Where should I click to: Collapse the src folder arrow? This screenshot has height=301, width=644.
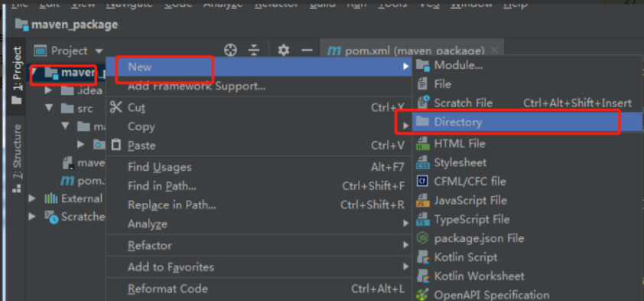point(49,109)
